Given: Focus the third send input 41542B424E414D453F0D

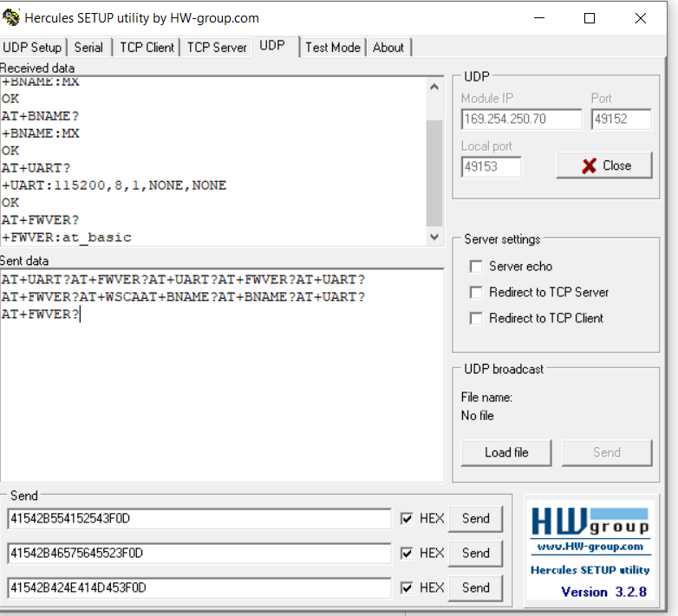Looking at the screenshot, I should point(199,587).
